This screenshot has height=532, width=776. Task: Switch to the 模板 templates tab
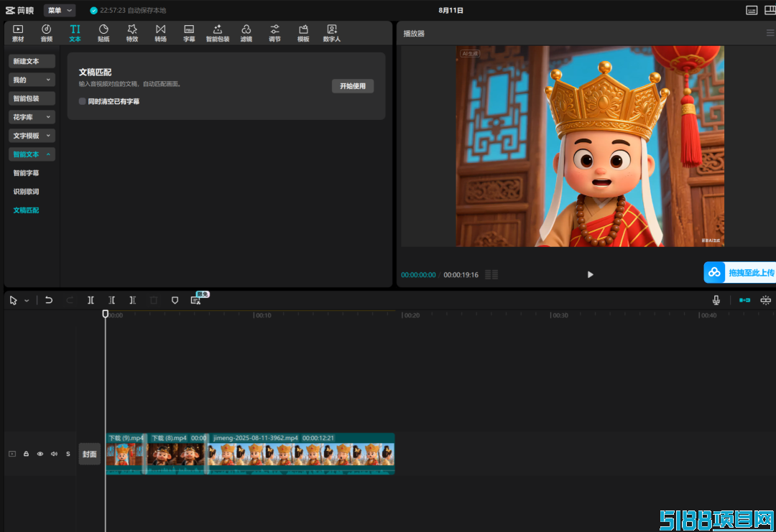tap(303, 33)
